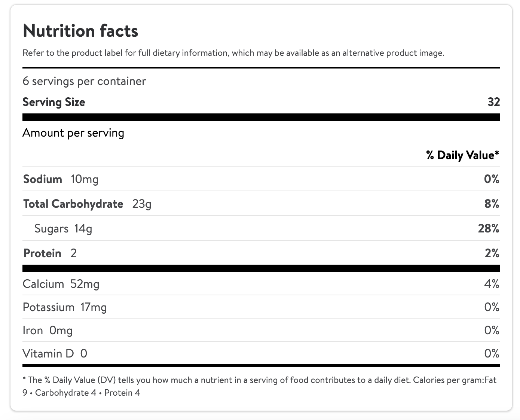Click the Serving Size label

pyautogui.click(x=54, y=102)
